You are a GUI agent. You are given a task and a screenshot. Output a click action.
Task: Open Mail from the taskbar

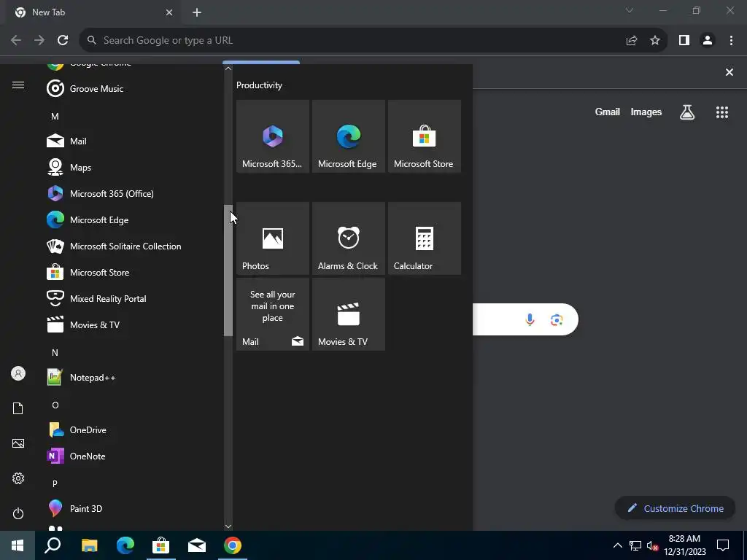[197, 545]
